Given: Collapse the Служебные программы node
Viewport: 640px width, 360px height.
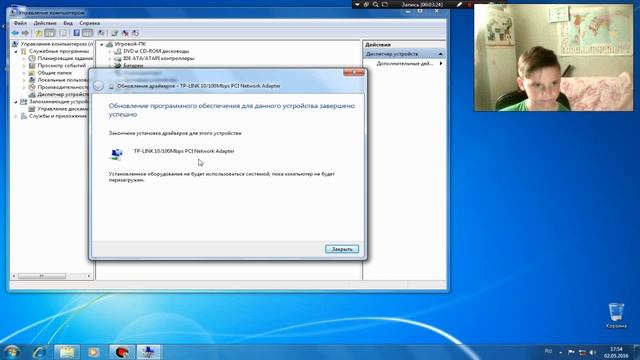Looking at the screenshot, I should (x=16, y=51).
